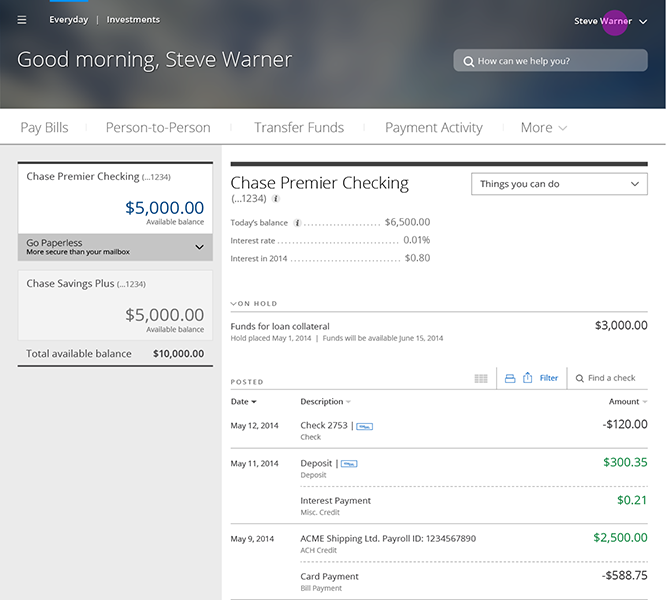Click Total available balance $10,000.00
Screen dimensions: 666x600
(x=115, y=353)
